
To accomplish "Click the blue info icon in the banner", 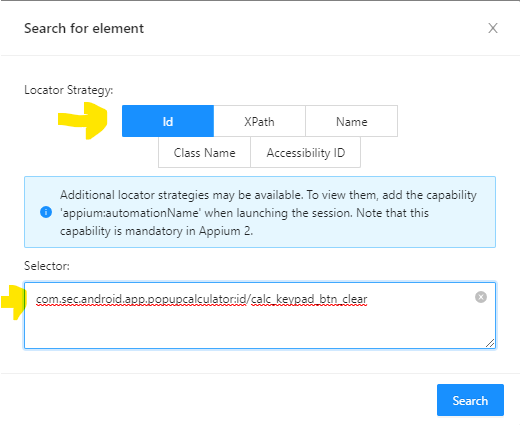I will click(46, 212).
